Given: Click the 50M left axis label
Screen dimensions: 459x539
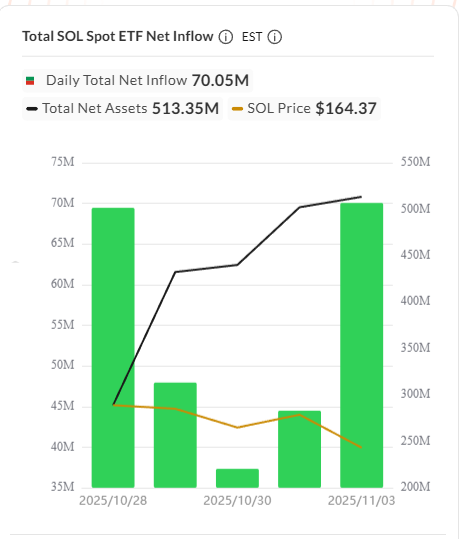Looking at the screenshot, I should pos(63,365).
